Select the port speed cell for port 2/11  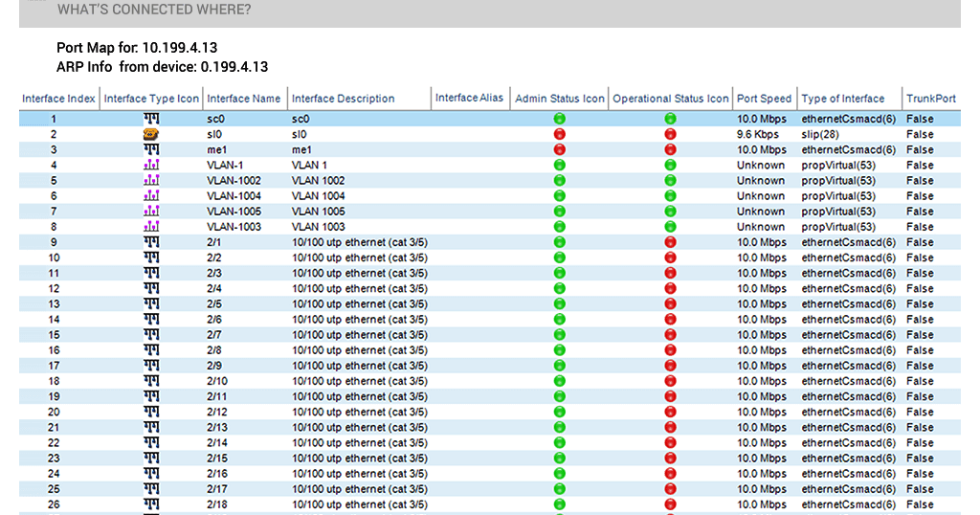coord(761,396)
